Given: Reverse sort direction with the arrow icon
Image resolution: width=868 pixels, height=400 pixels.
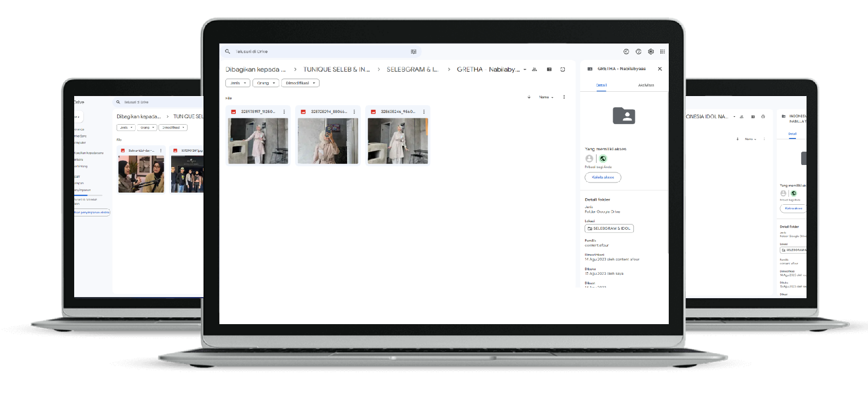Looking at the screenshot, I should point(529,97).
